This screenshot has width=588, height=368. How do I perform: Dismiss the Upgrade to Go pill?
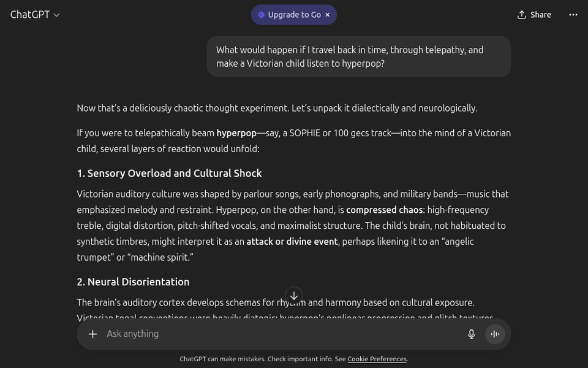coord(327,15)
